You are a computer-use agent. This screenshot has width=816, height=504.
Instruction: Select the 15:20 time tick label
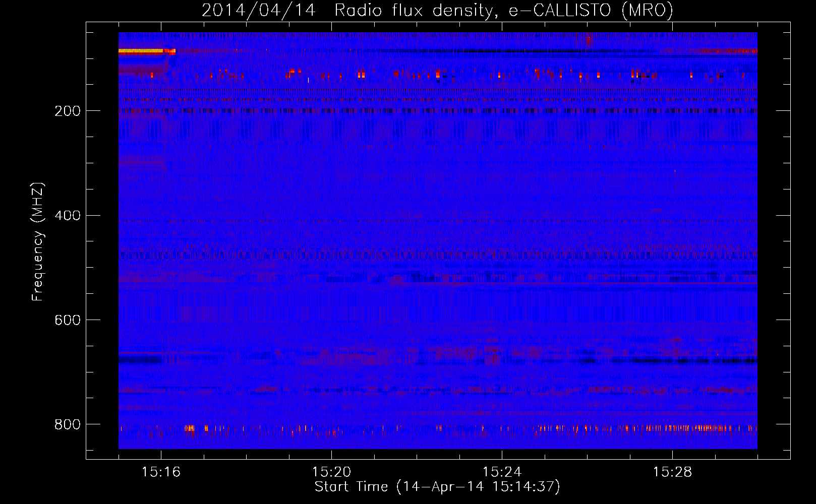[331, 472]
